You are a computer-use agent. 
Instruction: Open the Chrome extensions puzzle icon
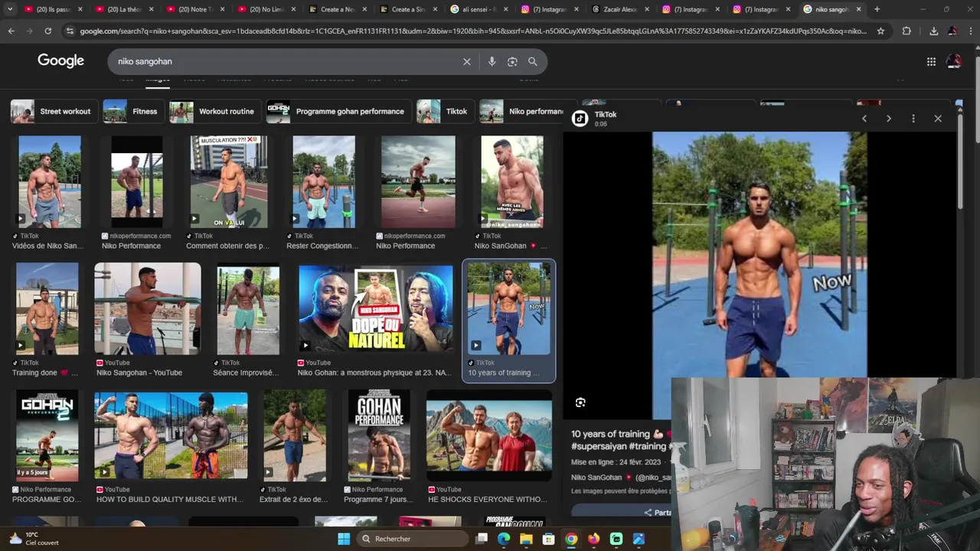(906, 31)
